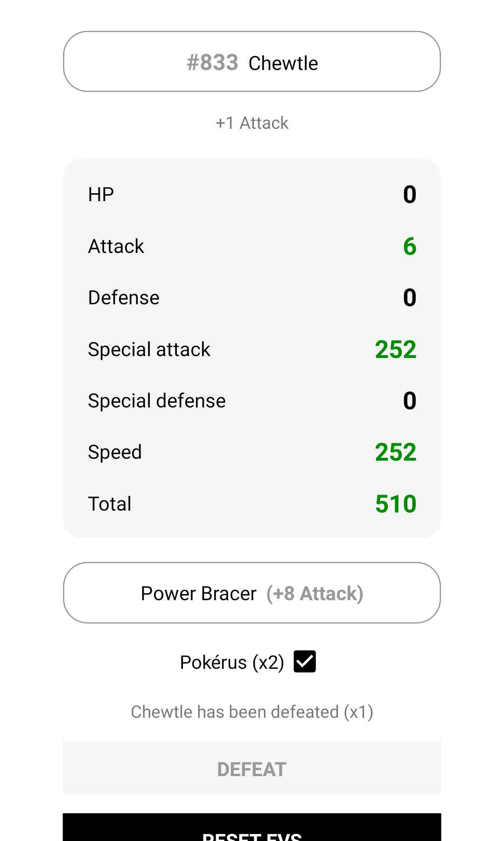Select the Special defense value 0
The height and width of the screenshot is (841, 504).
pyautogui.click(x=409, y=401)
